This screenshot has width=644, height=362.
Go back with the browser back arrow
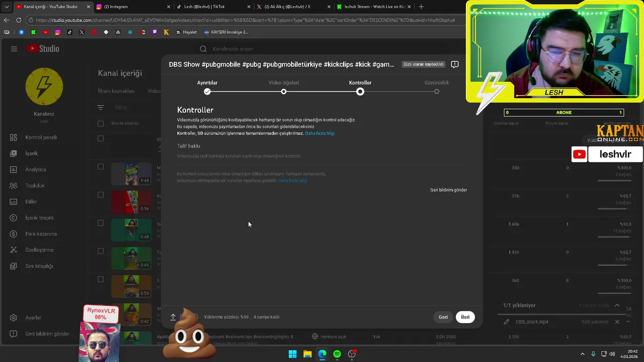(x=7, y=20)
